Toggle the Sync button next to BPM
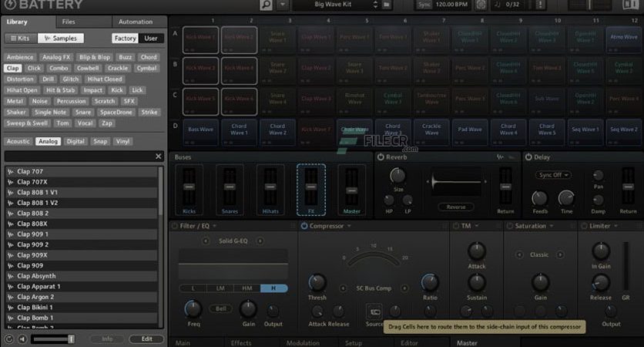 424,5
